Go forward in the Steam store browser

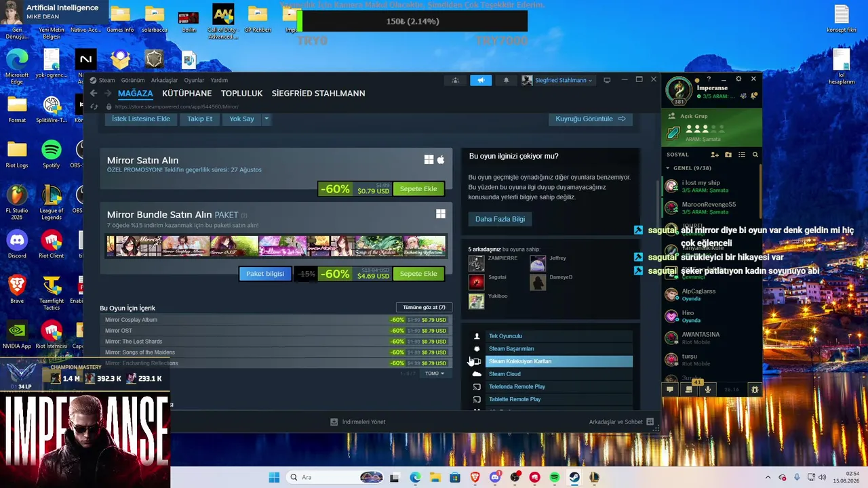[107, 94]
